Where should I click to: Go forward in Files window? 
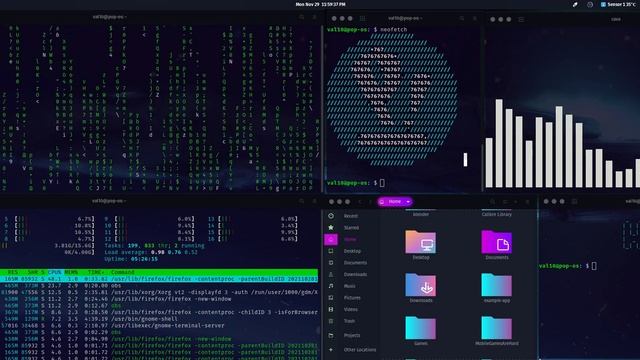(370, 202)
